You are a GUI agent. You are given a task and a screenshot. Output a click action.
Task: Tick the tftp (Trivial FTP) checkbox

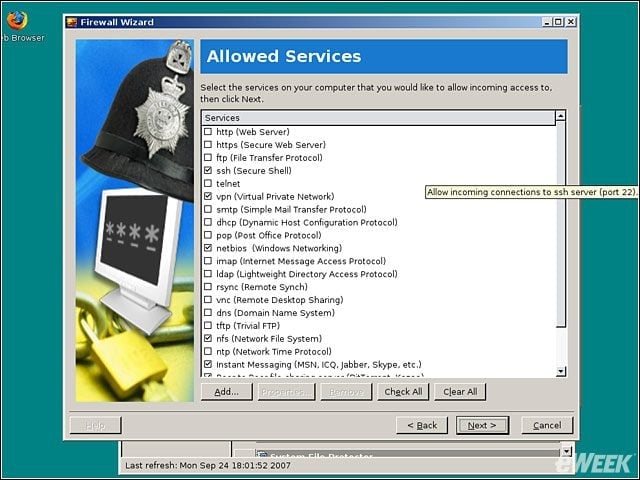[x=208, y=325]
